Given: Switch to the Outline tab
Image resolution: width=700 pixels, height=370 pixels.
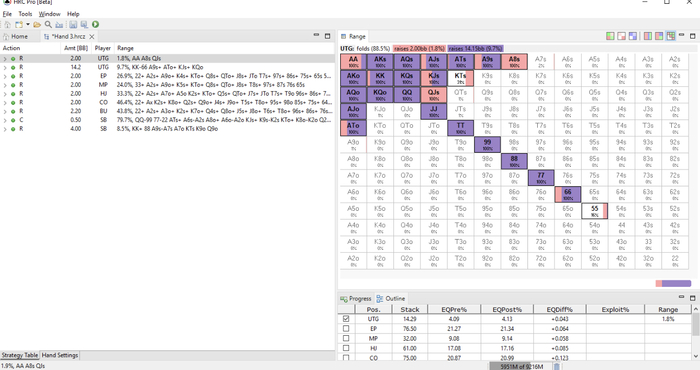Looking at the screenshot, I should [x=391, y=299].
